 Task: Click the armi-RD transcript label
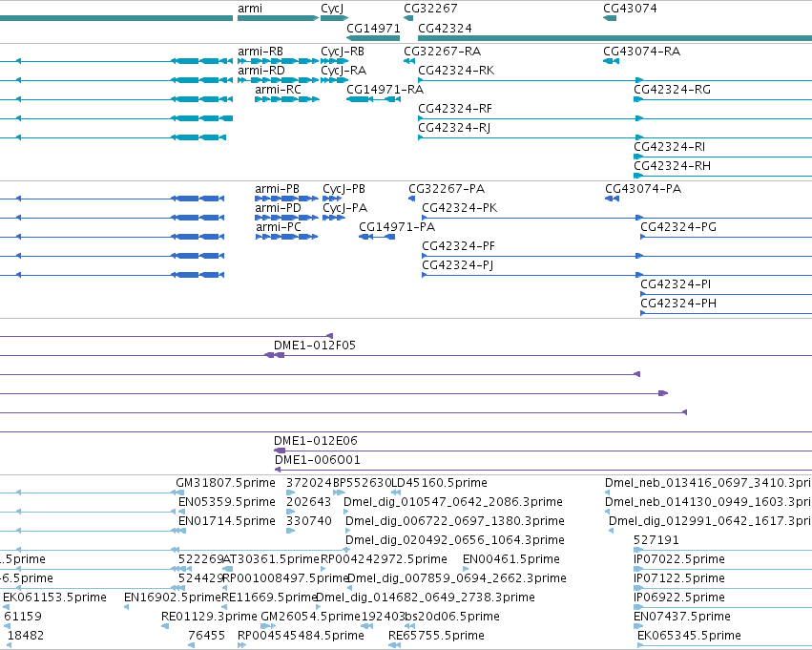[x=261, y=71]
